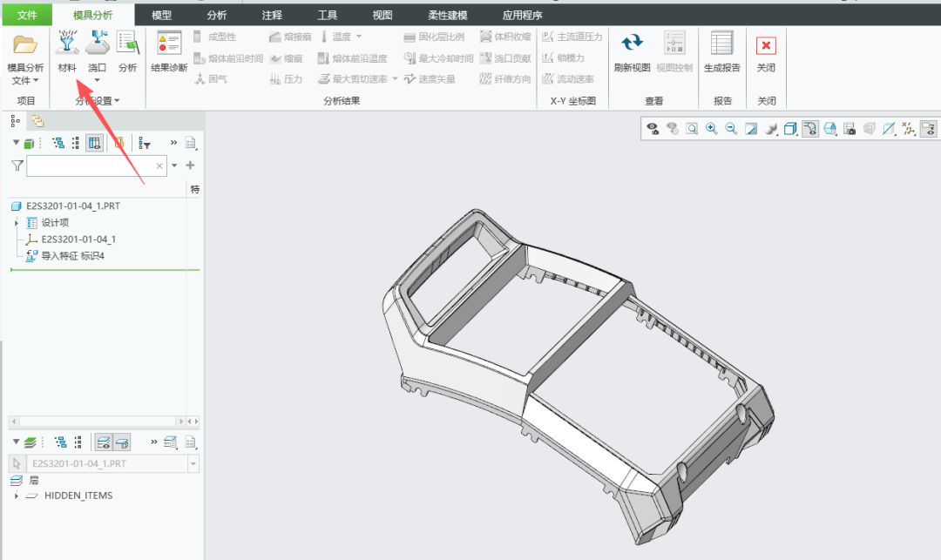
Task: Switch to the 分析 ribbon tab
Action: [x=217, y=15]
